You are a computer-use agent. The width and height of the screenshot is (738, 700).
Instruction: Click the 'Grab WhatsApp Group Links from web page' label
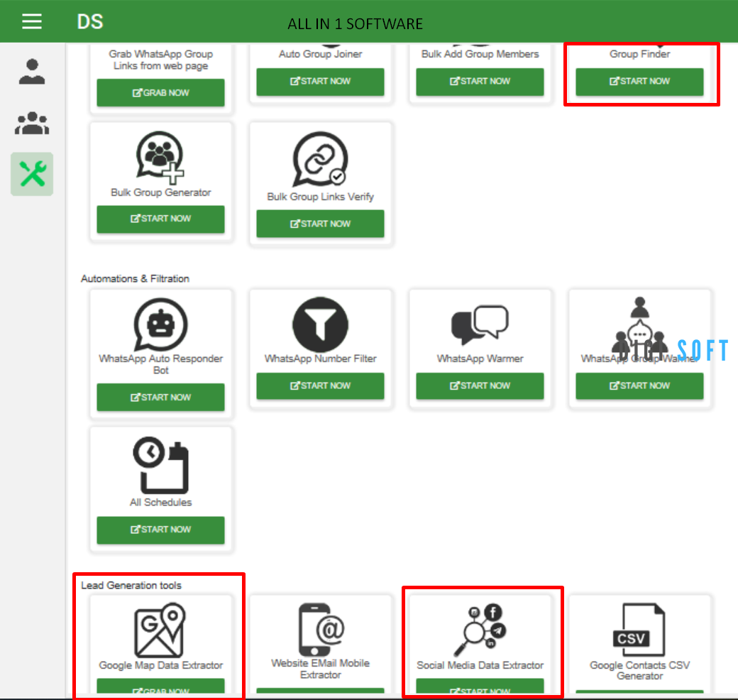tap(160, 60)
